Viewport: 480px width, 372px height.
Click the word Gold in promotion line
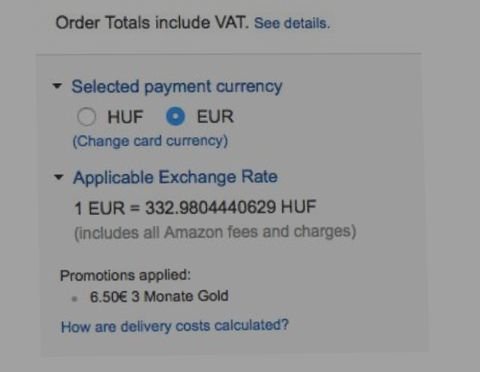(x=213, y=296)
